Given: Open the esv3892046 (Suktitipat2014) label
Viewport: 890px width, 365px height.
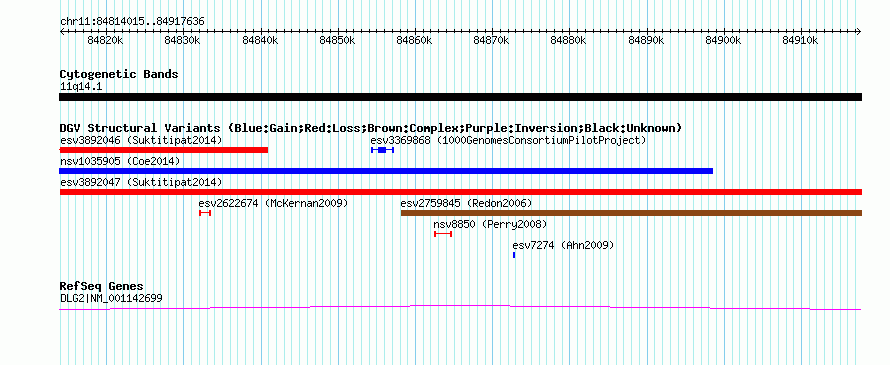Looking at the screenshot, I should (141, 140).
